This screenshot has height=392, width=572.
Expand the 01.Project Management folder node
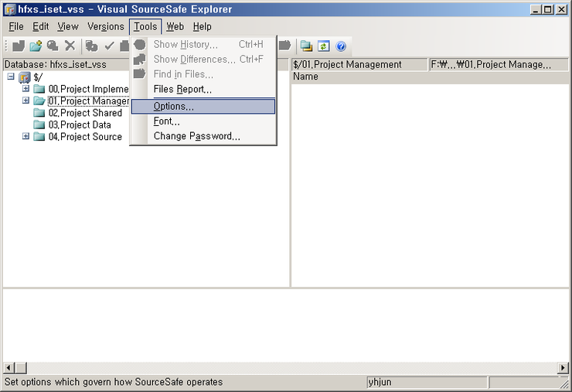click(x=26, y=101)
